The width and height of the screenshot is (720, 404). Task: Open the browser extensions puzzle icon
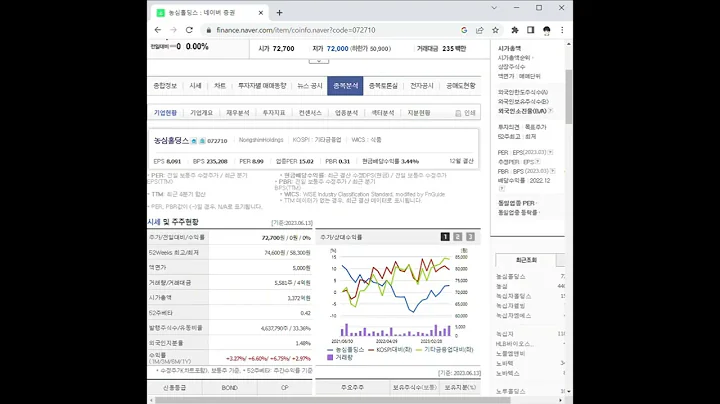click(x=515, y=30)
